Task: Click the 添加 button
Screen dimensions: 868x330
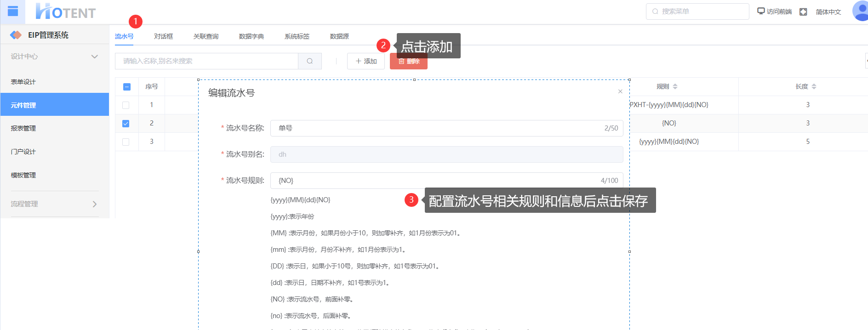Action: point(366,61)
